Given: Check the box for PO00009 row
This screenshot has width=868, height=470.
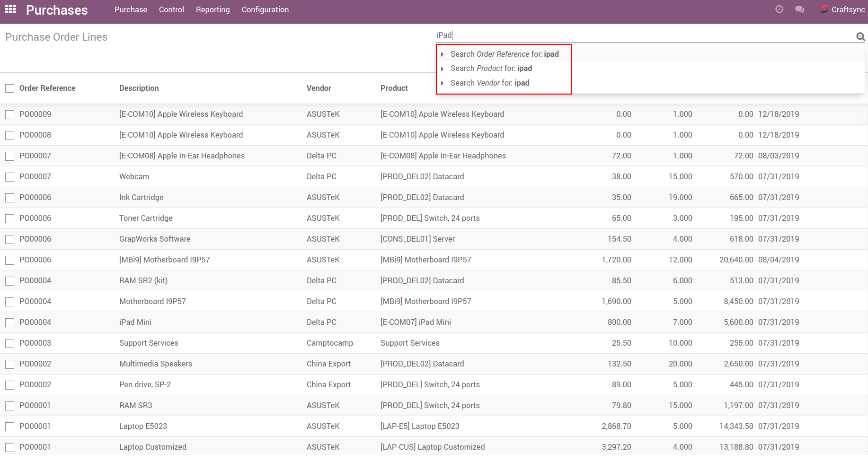Looking at the screenshot, I should 9,114.
